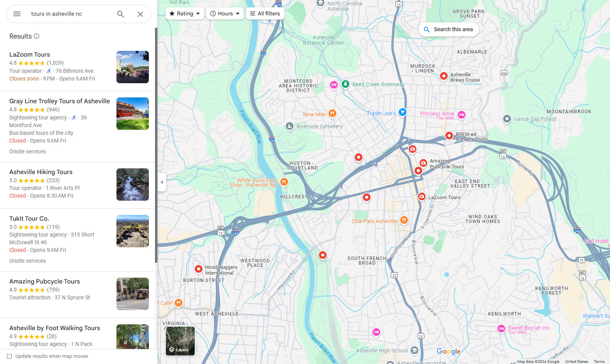This screenshot has width=610, height=364.
Task: Open the Gray Line Trolley photo thumbnail
Action: click(133, 114)
